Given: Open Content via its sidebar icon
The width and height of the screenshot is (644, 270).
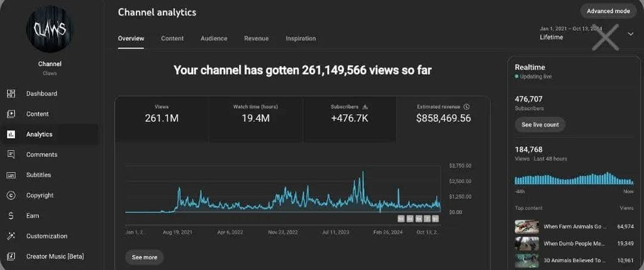Looking at the screenshot, I should (x=11, y=114).
